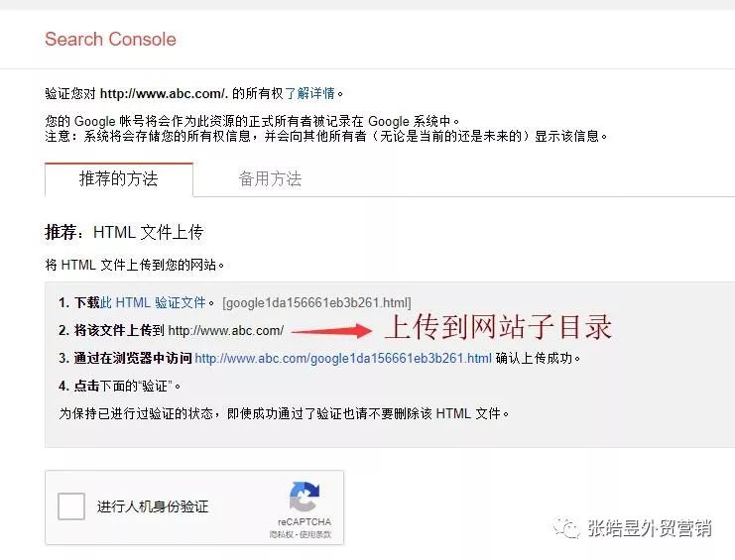Image resolution: width=735 pixels, height=560 pixels.
Task: Click the reCAPTCHA swirl logo icon
Action: click(x=305, y=497)
